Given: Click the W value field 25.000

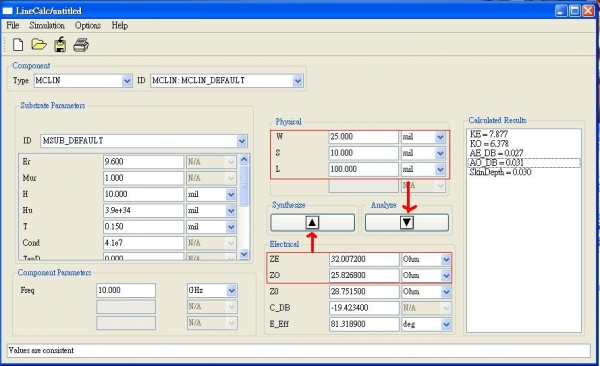Looking at the screenshot, I should [364, 137].
